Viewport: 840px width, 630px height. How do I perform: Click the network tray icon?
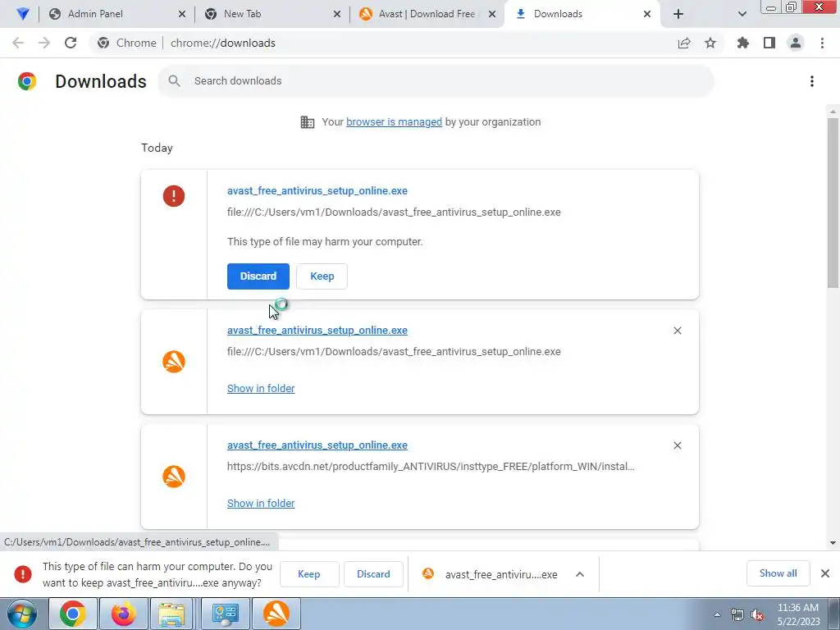(x=737, y=614)
